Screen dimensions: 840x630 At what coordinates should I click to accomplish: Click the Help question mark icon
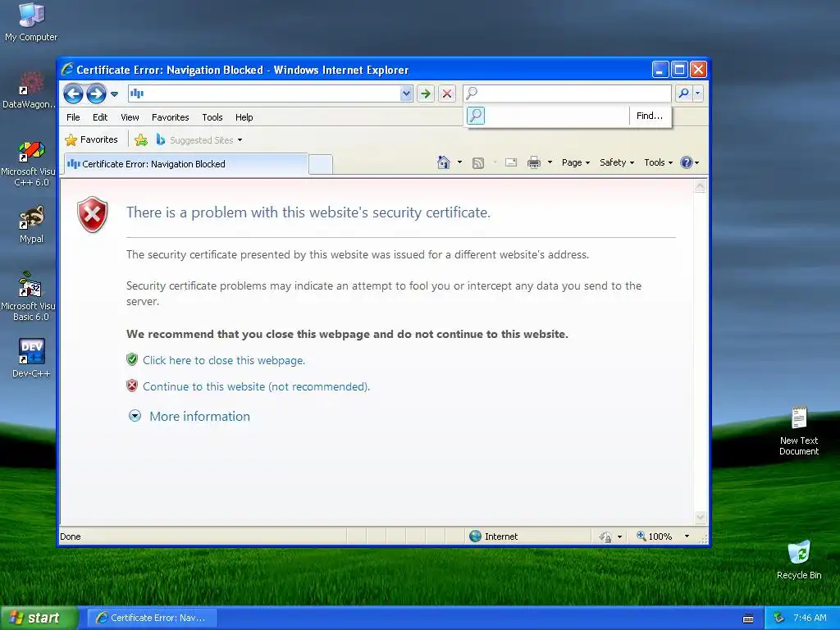click(x=687, y=162)
